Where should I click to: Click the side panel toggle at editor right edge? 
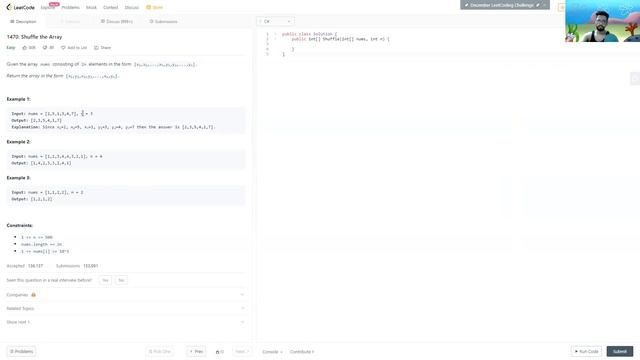[x=635, y=78]
